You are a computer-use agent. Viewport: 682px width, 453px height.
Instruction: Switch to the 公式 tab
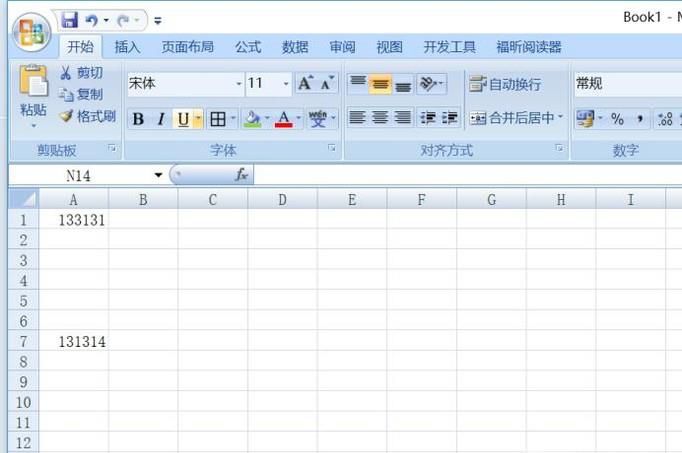248,47
